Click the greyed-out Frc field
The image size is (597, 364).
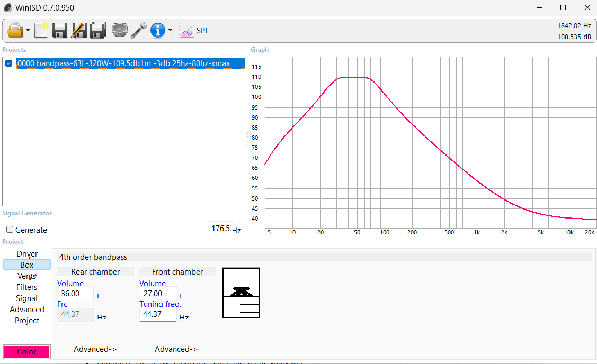[75, 314]
